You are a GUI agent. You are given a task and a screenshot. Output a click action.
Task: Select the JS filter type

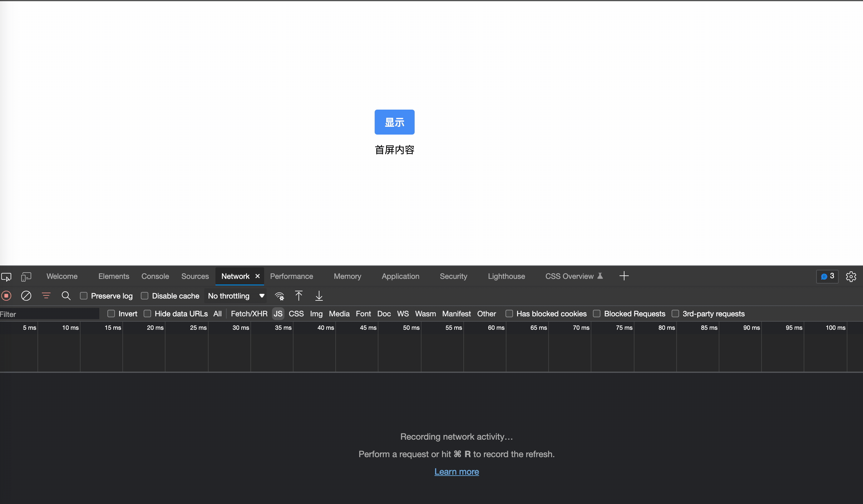(278, 313)
